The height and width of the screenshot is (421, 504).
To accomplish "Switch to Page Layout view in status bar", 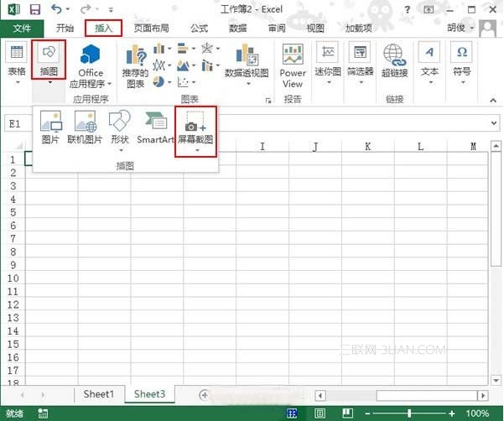I will point(320,413).
